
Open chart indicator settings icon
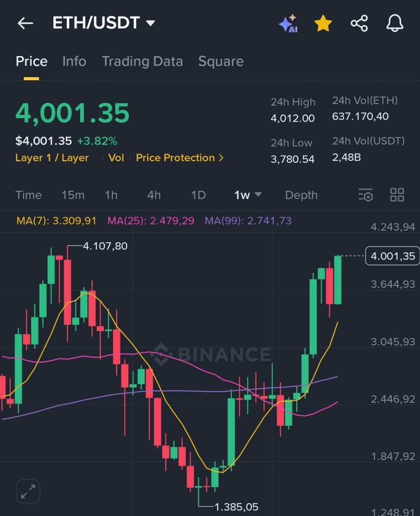coord(366,195)
